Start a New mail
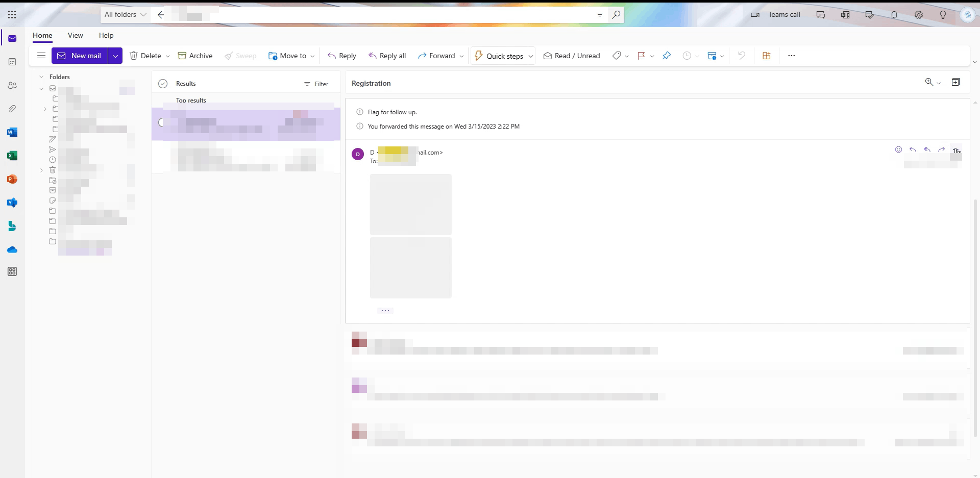This screenshot has width=980, height=478. [x=79, y=56]
